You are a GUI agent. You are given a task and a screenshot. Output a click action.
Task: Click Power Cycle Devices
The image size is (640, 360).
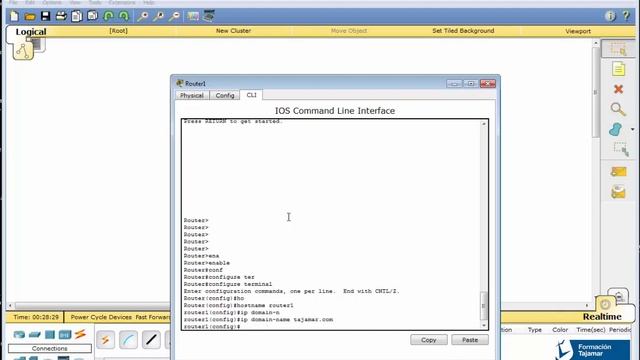click(x=101, y=317)
